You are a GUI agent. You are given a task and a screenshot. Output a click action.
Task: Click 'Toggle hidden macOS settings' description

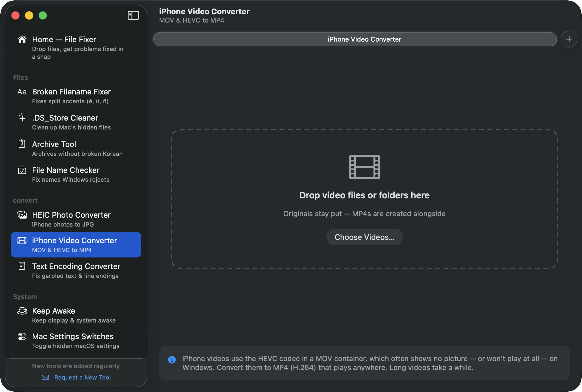tap(76, 346)
